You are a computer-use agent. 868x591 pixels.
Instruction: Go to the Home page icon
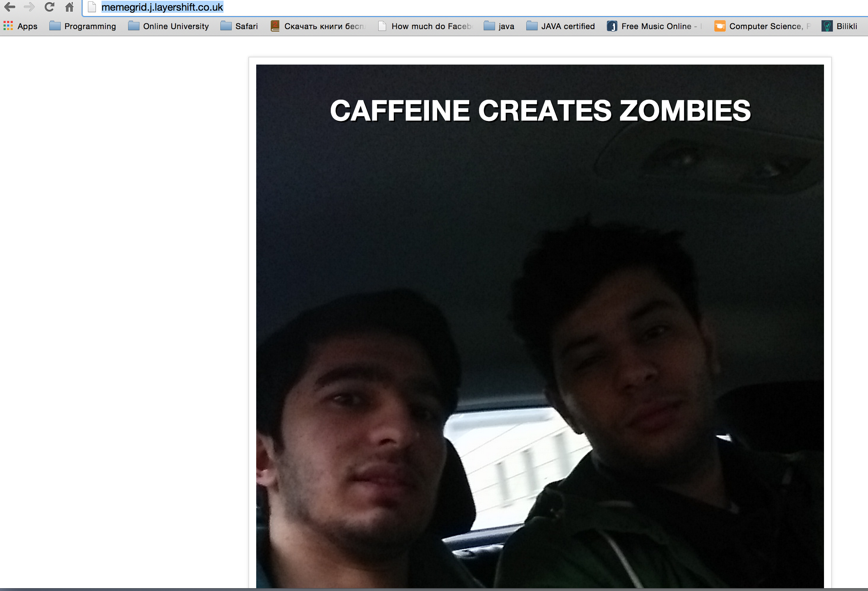[x=70, y=7]
